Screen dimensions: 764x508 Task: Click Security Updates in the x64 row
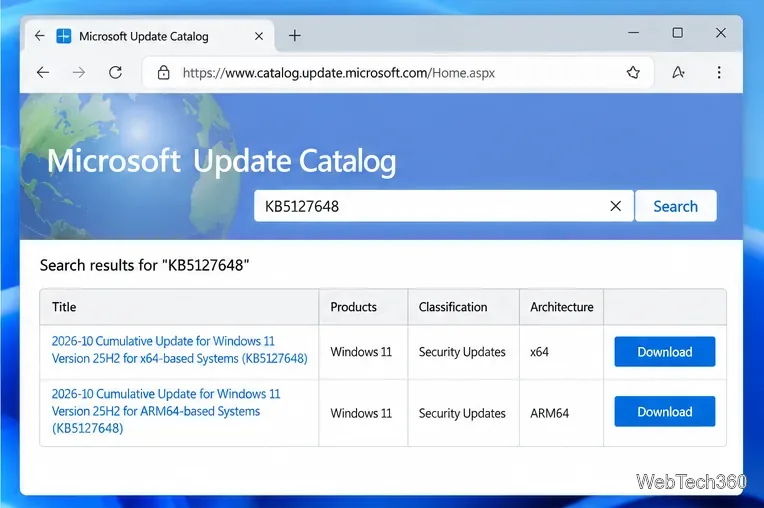coord(462,352)
